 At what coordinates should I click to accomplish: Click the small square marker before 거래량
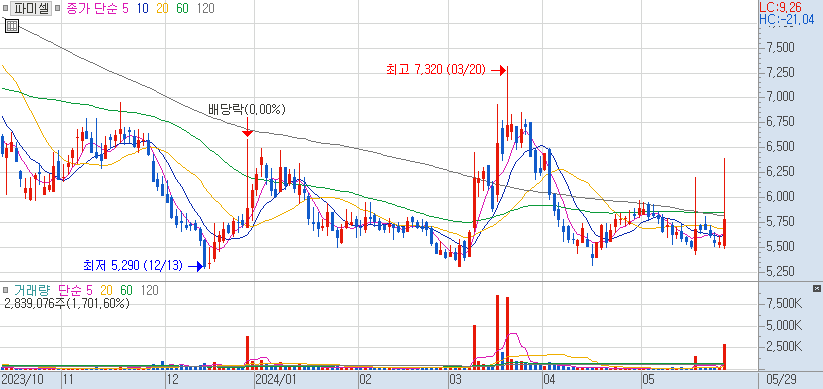pyautogui.click(x=5, y=290)
